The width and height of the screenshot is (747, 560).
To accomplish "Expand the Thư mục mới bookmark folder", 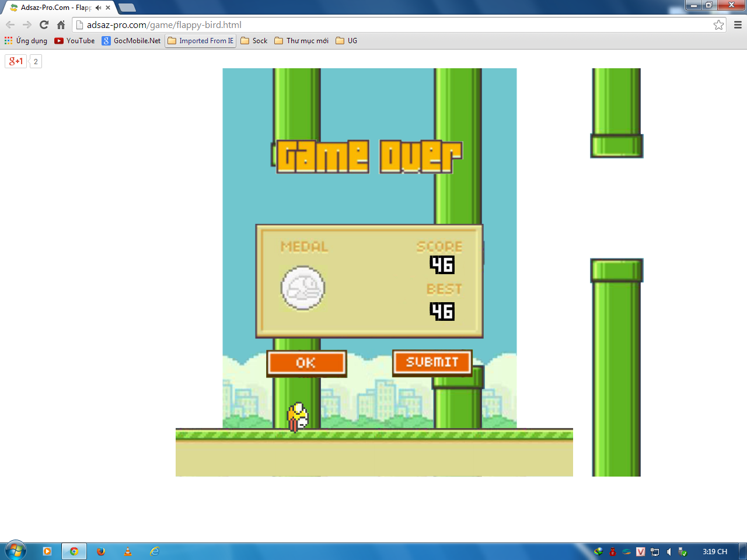I will coord(301,41).
